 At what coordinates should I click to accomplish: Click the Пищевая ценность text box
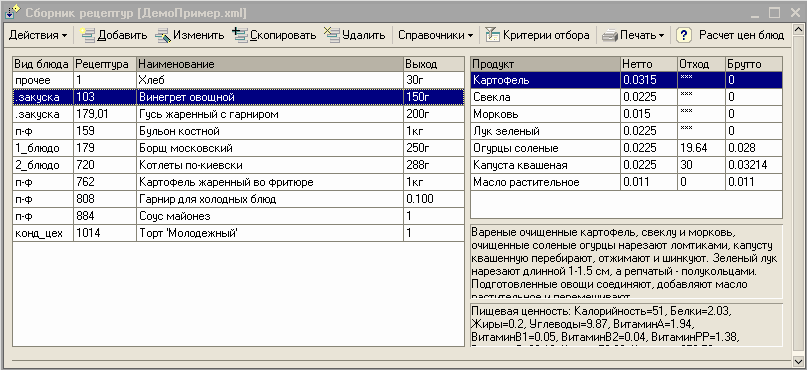pyautogui.click(x=626, y=325)
